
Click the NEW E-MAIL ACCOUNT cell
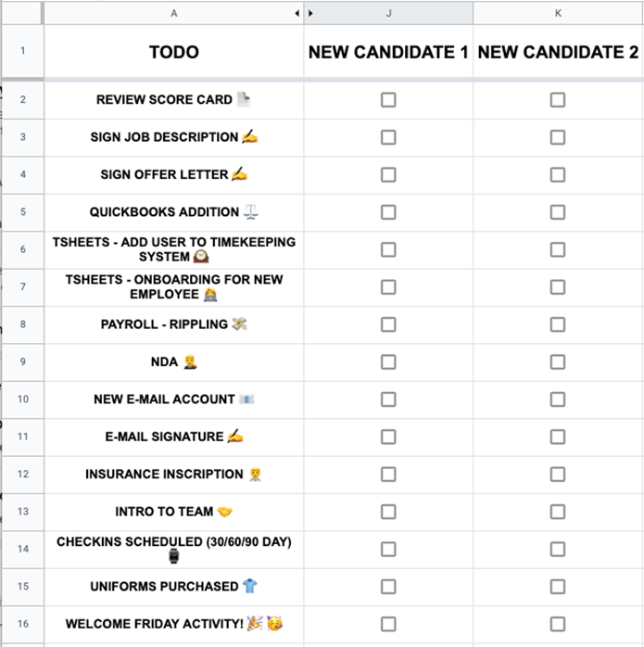point(174,400)
